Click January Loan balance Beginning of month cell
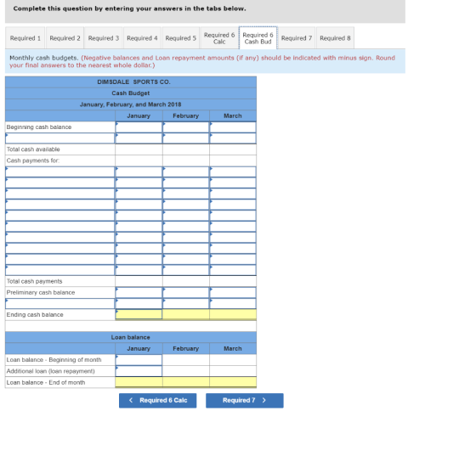This screenshot has width=476, height=456. (139, 360)
